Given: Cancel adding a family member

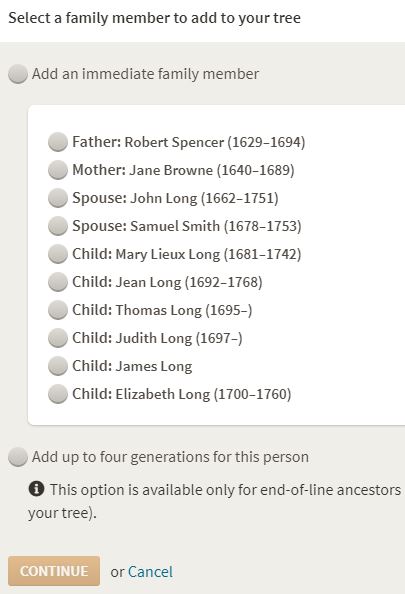Looking at the screenshot, I should (x=150, y=572).
